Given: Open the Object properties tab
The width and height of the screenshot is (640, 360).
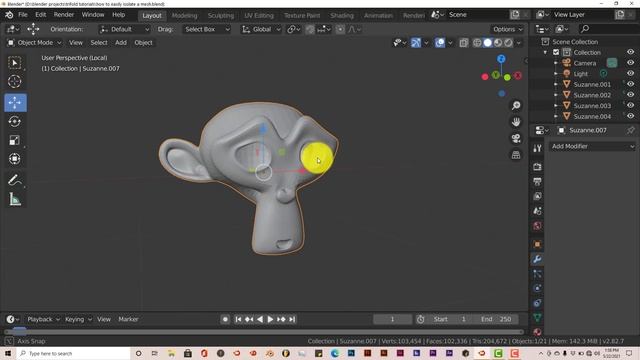Looking at the screenshot, I should pos(537,244).
